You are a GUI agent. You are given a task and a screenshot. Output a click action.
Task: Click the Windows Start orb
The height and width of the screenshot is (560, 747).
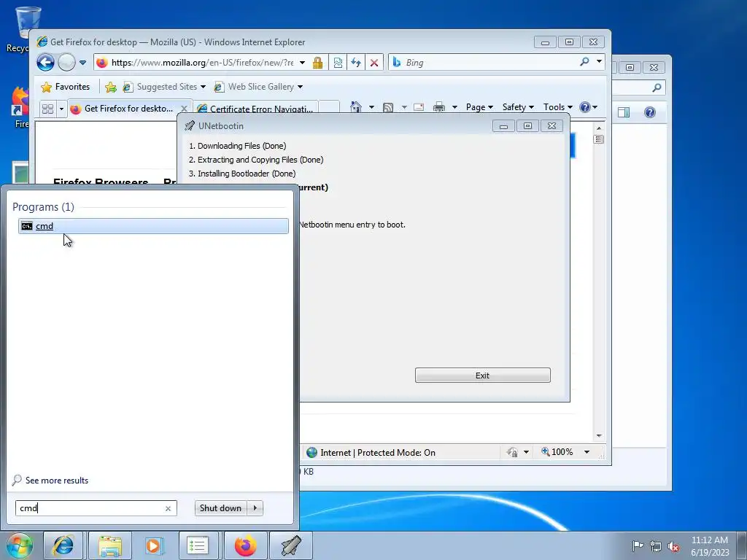[x=20, y=545]
